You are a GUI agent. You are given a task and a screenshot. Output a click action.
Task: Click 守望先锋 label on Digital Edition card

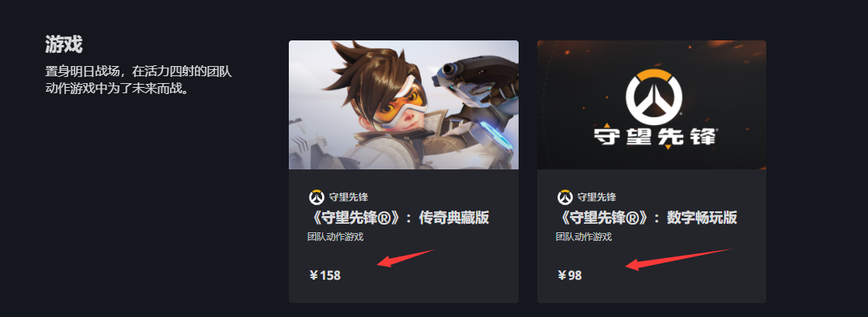(597, 197)
